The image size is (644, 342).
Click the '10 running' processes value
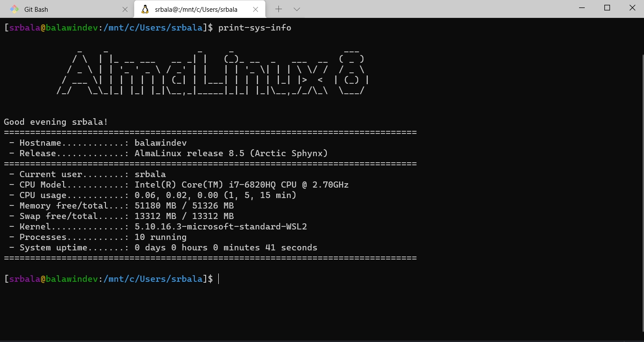161,237
